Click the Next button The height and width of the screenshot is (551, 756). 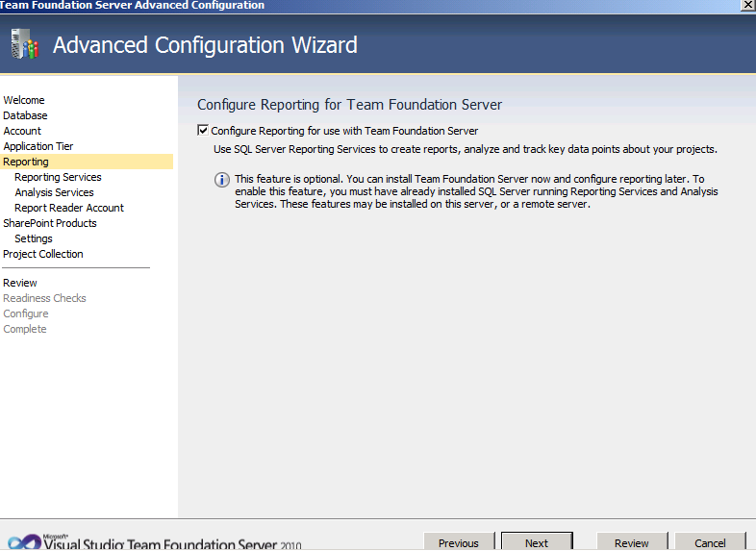coord(537,542)
